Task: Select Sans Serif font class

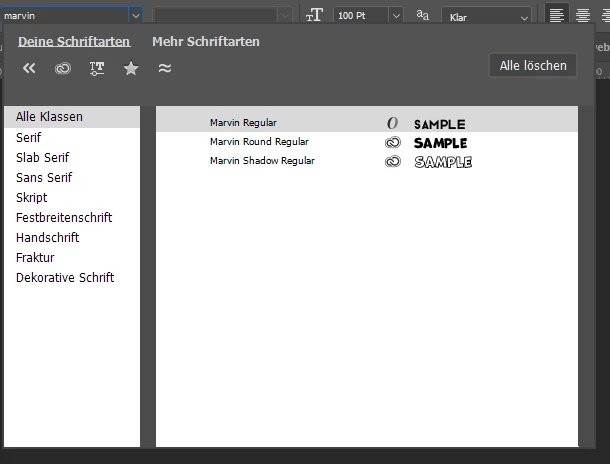Action: 72,177
